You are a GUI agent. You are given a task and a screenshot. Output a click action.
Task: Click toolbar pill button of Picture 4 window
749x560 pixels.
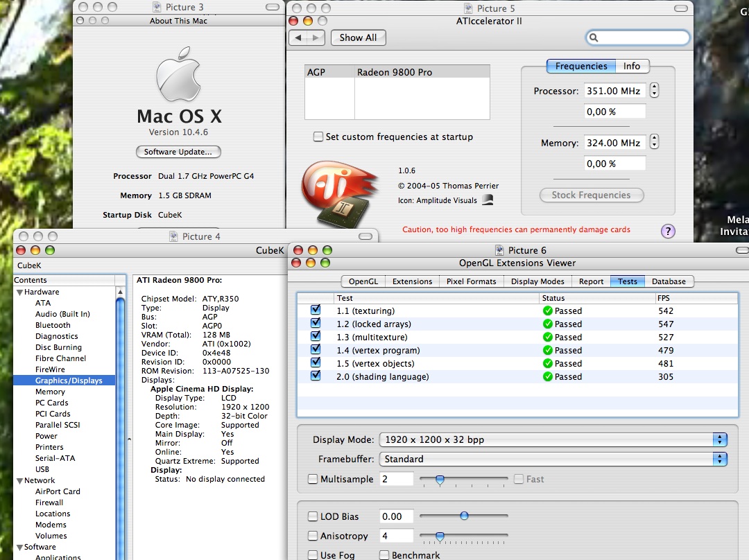coord(365,236)
